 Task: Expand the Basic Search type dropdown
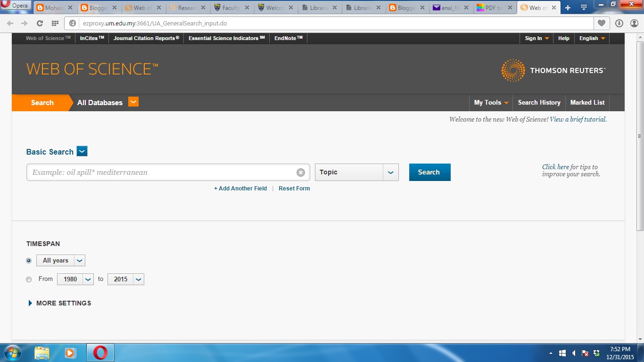pos(82,151)
